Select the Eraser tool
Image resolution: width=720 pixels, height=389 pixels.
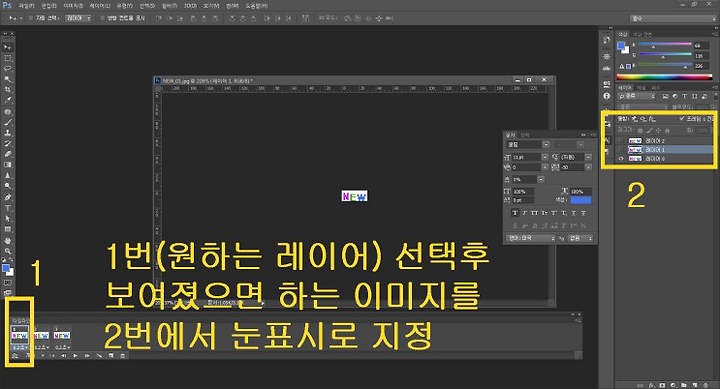pyautogui.click(x=8, y=154)
